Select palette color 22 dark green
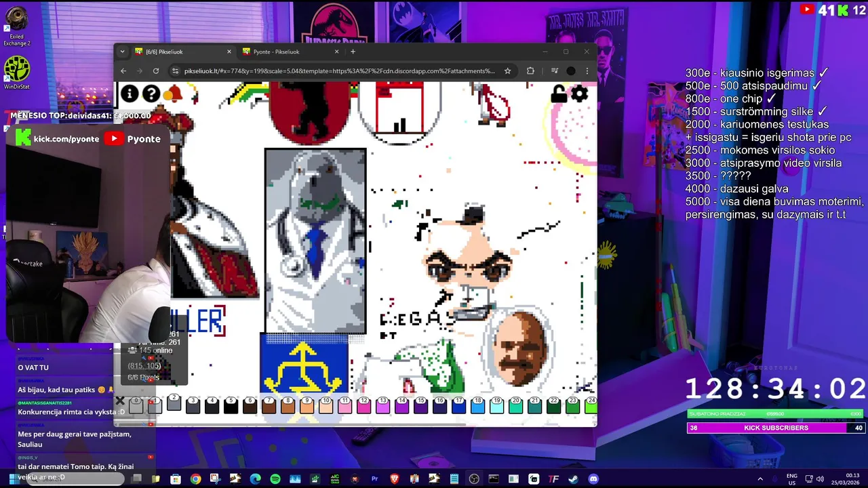Screen dimensions: 868x488 (553, 405)
